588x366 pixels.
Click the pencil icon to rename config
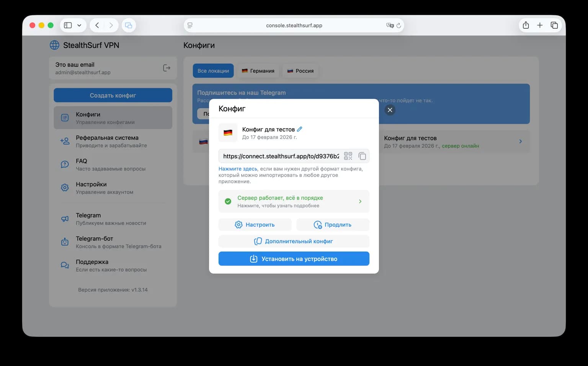point(300,129)
